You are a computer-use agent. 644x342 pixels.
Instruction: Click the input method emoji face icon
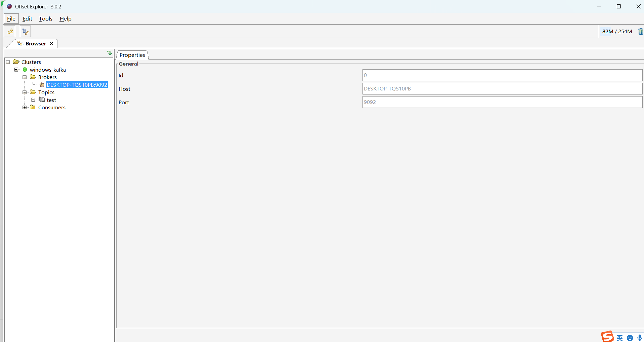click(630, 338)
